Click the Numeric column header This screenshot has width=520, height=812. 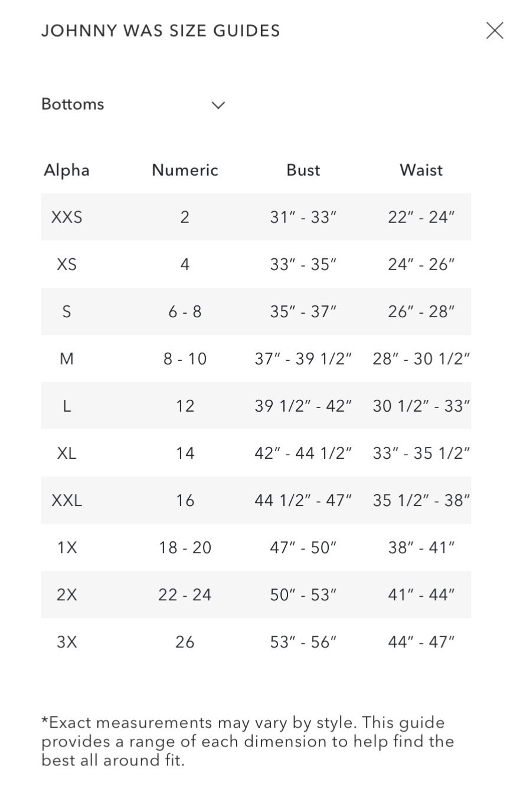coord(185,170)
